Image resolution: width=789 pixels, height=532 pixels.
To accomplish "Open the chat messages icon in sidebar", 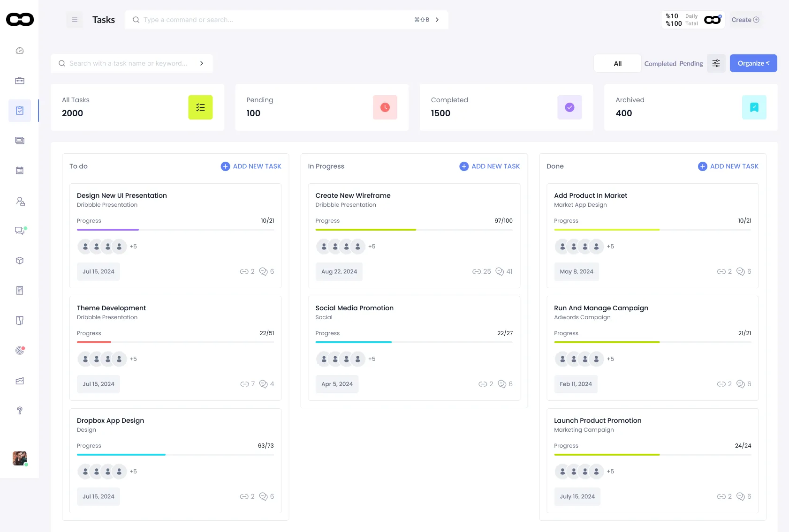I will (x=20, y=231).
